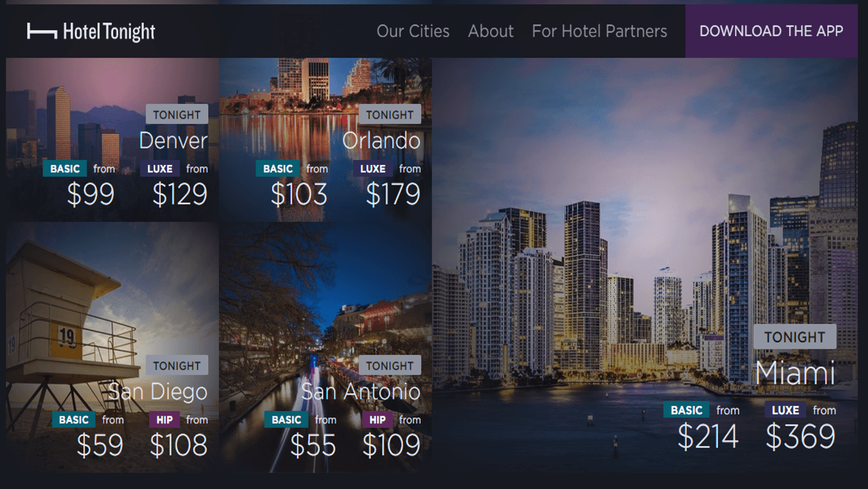Image resolution: width=868 pixels, height=489 pixels.
Task: Open the Our Cities menu item
Action: click(413, 31)
